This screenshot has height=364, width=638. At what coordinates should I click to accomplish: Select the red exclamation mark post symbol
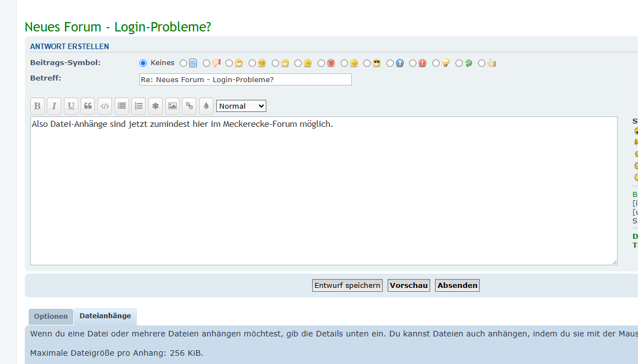(x=413, y=63)
